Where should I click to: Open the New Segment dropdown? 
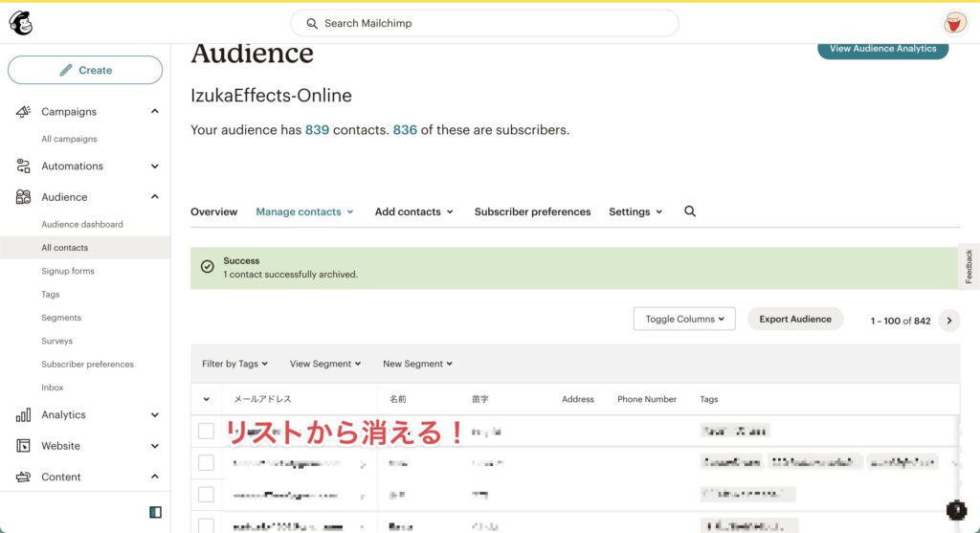tap(417, 364)
